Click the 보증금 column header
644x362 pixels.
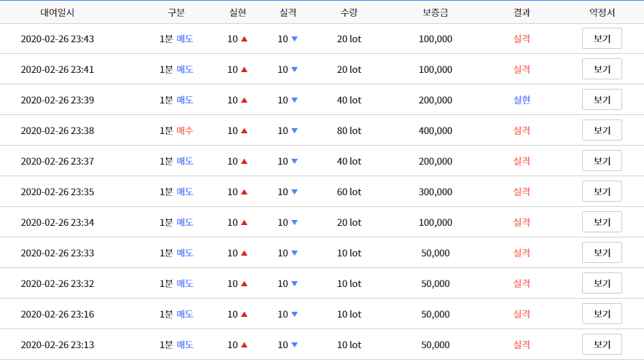tap(436, 12)
